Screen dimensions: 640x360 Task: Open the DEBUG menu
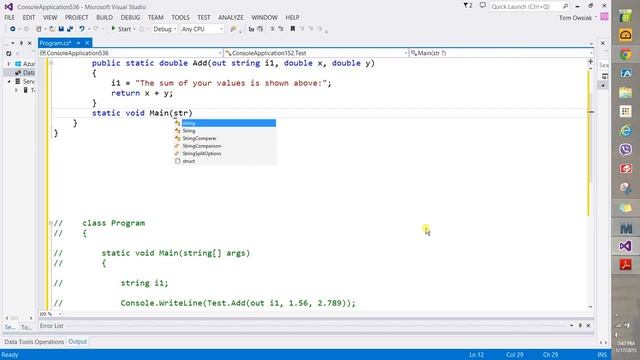tap(130, 18)
